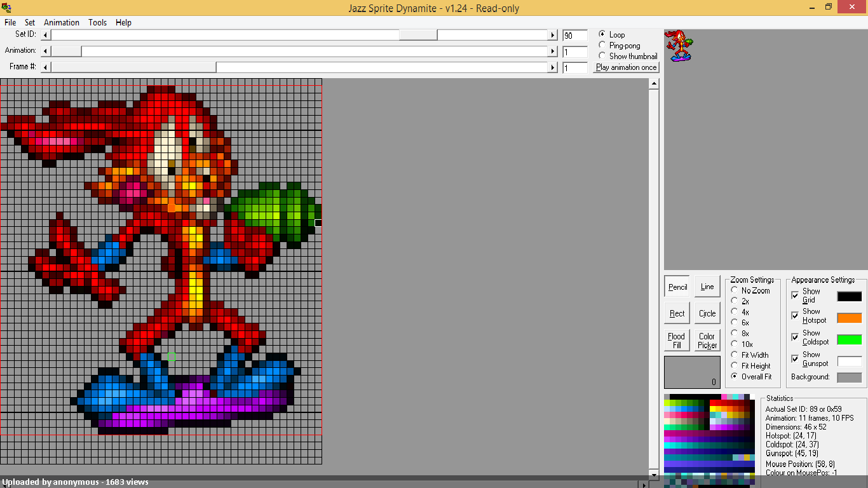Image resolution: width=868 pixels, height=488 pixels.
Task: Open the Animation menu
Action: click(62, 22)
